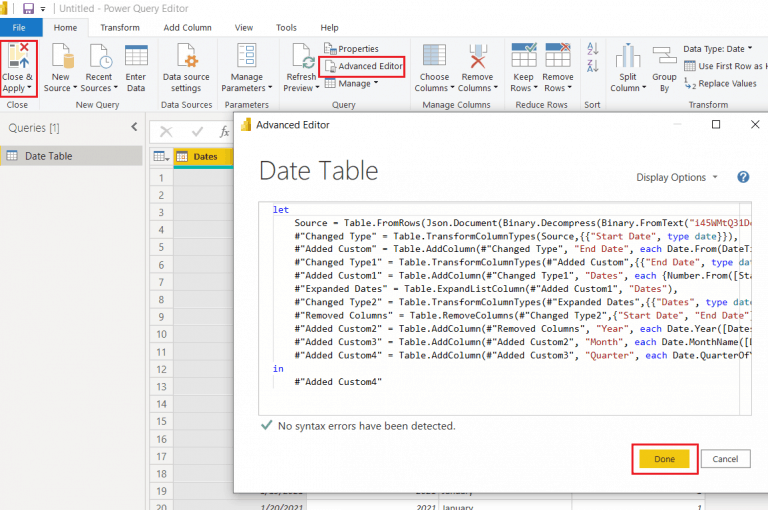This screenshot has height=510, width=768.
Task: Confirm formula bar entry checkmark
Action: pyautogui.click(x=197, y=131)
